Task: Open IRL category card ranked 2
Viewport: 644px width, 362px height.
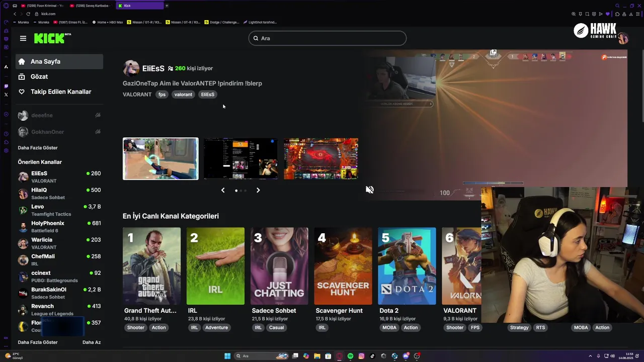Action: (215, 266)
